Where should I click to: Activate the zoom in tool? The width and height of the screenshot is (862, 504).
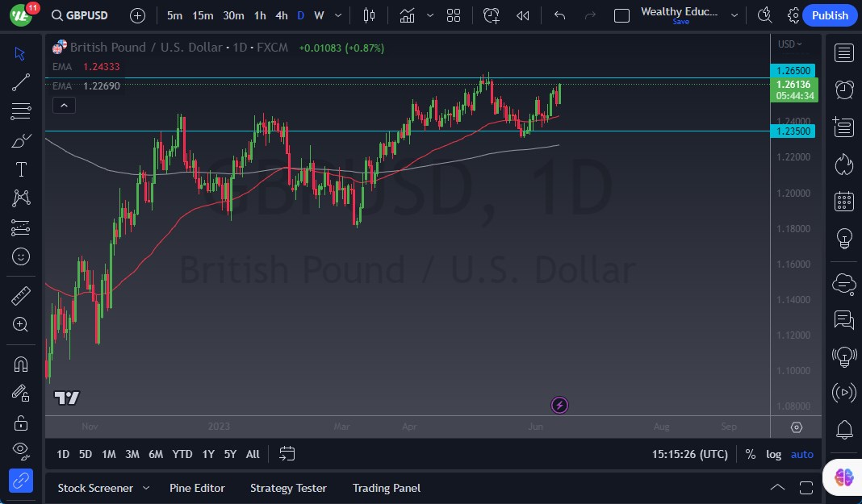[20, 324]
